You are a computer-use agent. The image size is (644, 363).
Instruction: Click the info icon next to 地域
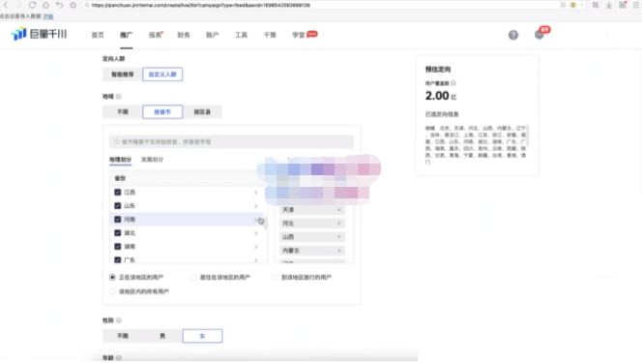coord(119,97)
